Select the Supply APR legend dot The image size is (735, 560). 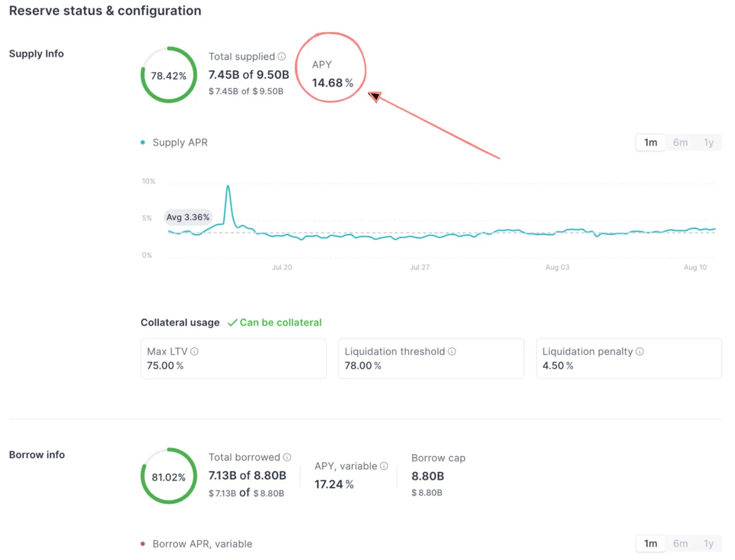click(x=142, y=142)
